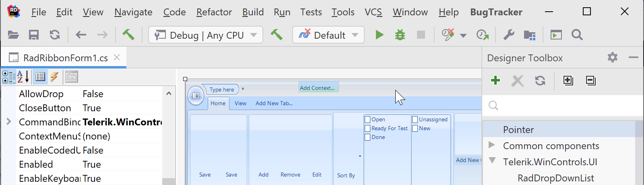Click the attach/exceptions icon with red X
Screen dimensions: 644x185
pos(448,35)
